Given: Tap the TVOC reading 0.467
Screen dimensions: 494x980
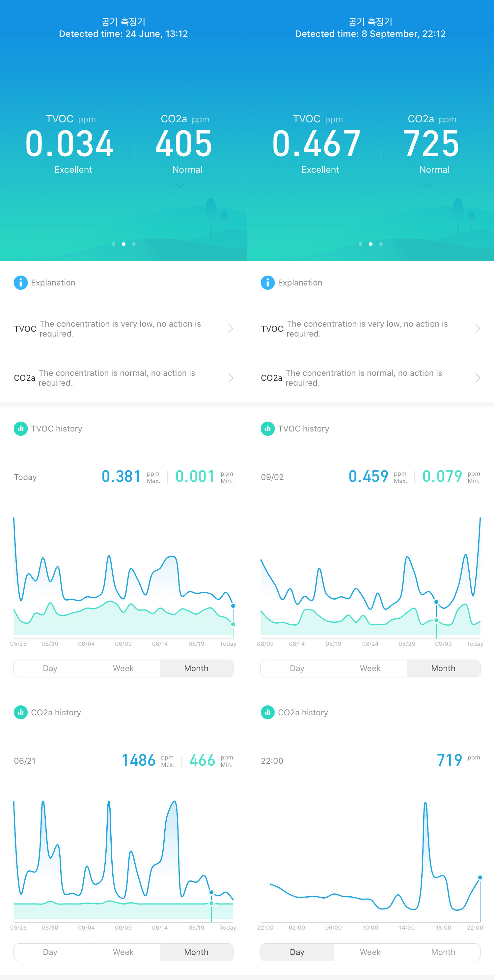Looking at the screenshot, I should 316,144.
